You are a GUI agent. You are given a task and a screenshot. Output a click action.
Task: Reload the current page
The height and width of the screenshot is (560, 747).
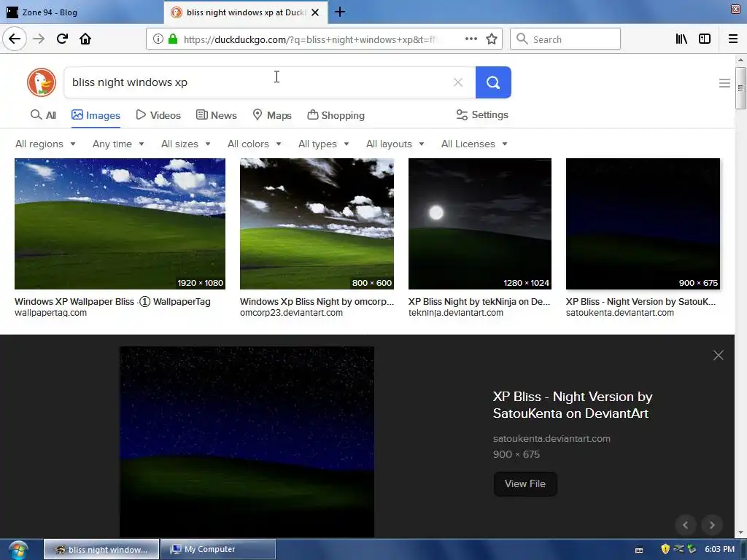[62, 39]
